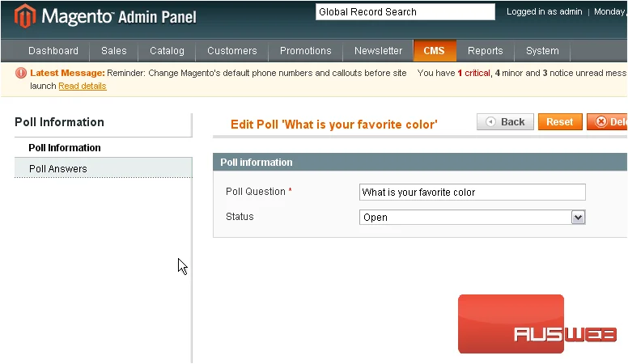The width and height of the screenshot is (628, 364).
Task: Click the Delete button X icon
Action: (x=600, y=121)
